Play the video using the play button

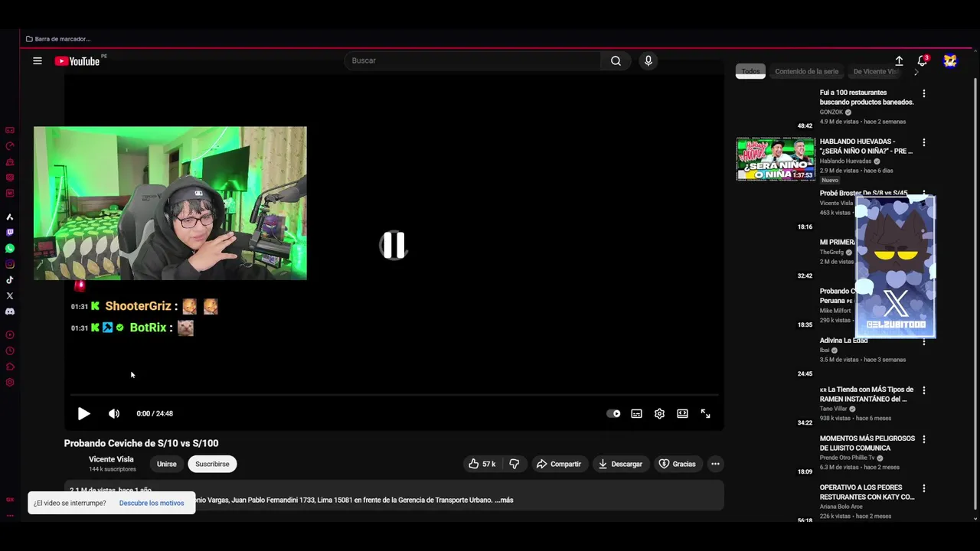(83, 413)
